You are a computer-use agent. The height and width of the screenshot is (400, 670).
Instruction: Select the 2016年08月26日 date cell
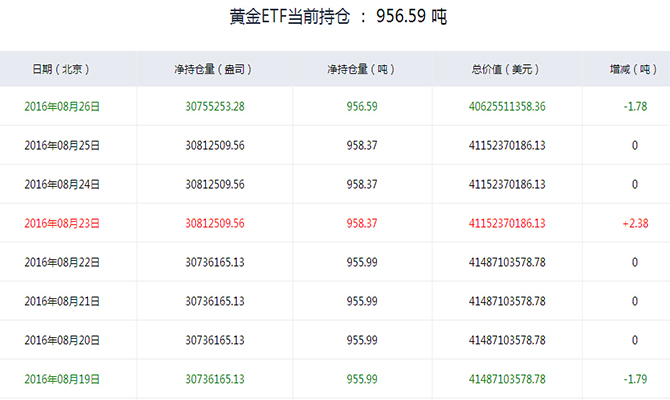62,106
